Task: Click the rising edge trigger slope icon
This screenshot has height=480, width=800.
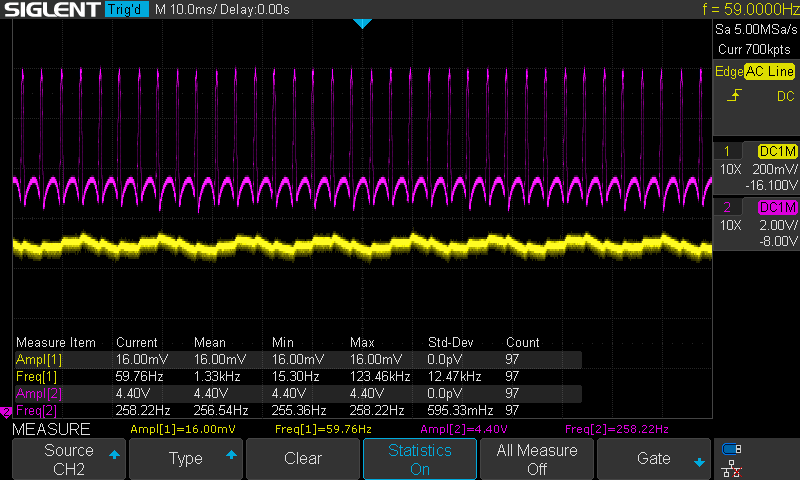Action: click(735, 96)
